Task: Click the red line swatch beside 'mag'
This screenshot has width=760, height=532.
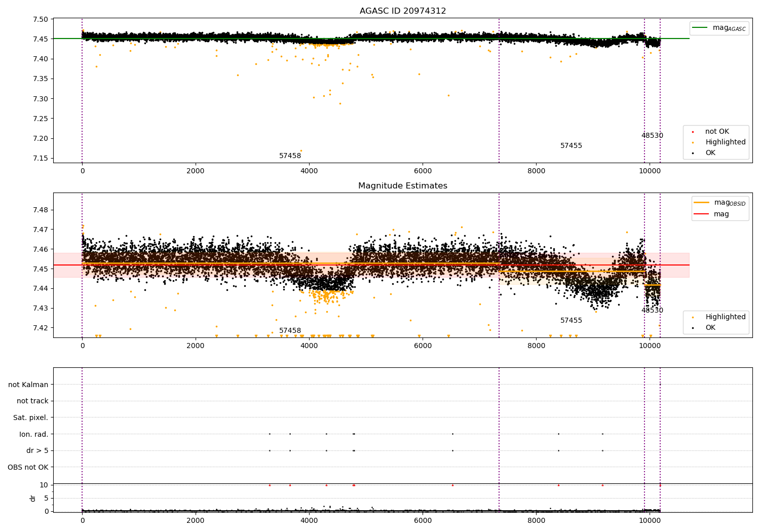Action: [x=702, y=214]
